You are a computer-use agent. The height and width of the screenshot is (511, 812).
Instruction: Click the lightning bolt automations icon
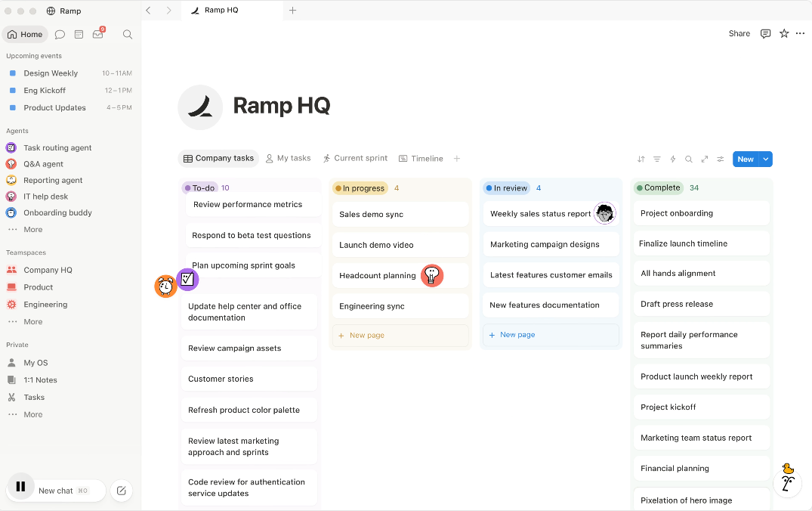click(x=673, y=159)
